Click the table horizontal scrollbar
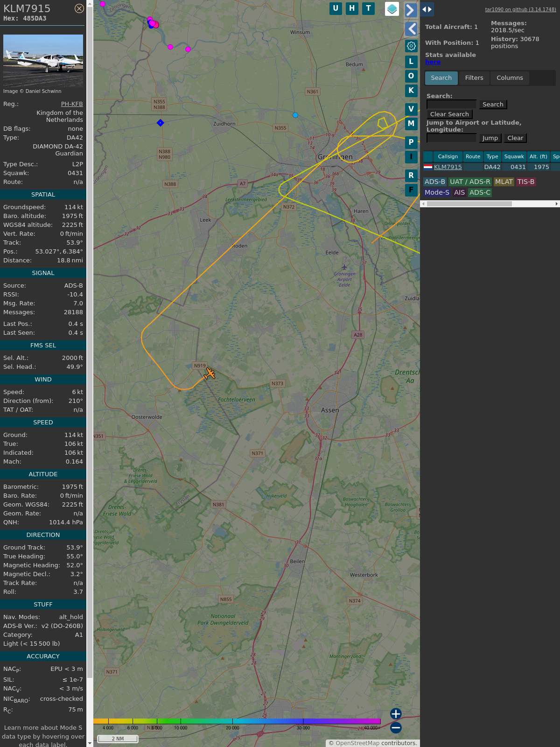The width and height of the screenshot is (560, 747). pyautogui.click(x=469, y=204)
